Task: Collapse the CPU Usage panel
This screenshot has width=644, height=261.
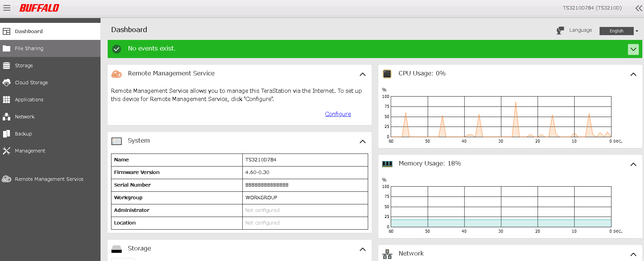Action: (x=633, y=74)
